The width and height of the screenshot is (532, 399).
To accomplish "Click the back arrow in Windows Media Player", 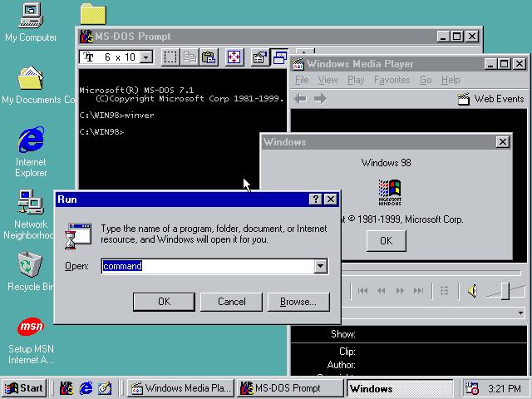I will tap(300, 99).
